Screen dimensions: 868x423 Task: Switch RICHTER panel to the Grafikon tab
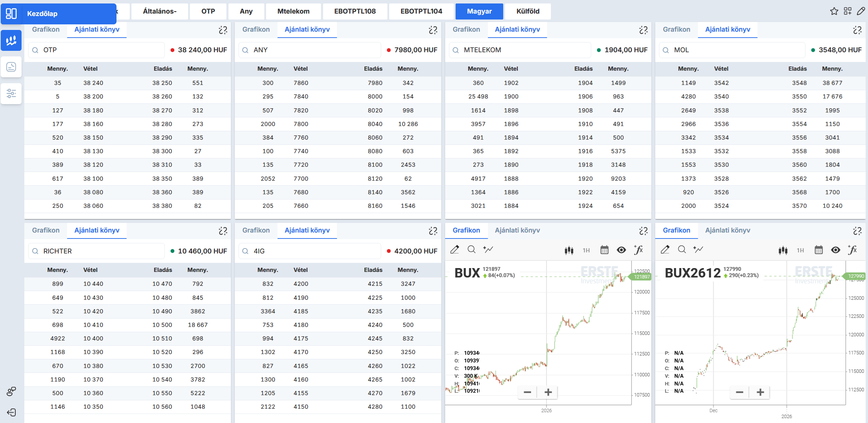pyautogui.click(x=46, y=230)
